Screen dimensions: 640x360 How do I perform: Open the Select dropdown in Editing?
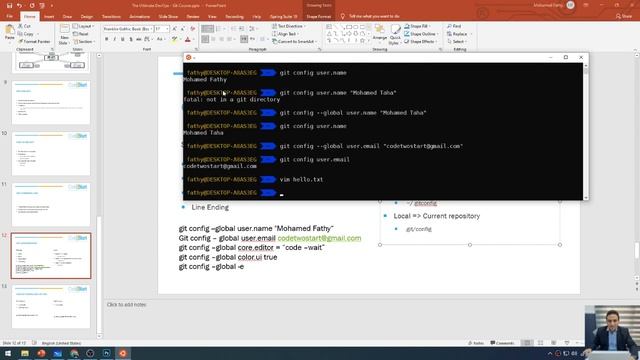coord(457,42)
